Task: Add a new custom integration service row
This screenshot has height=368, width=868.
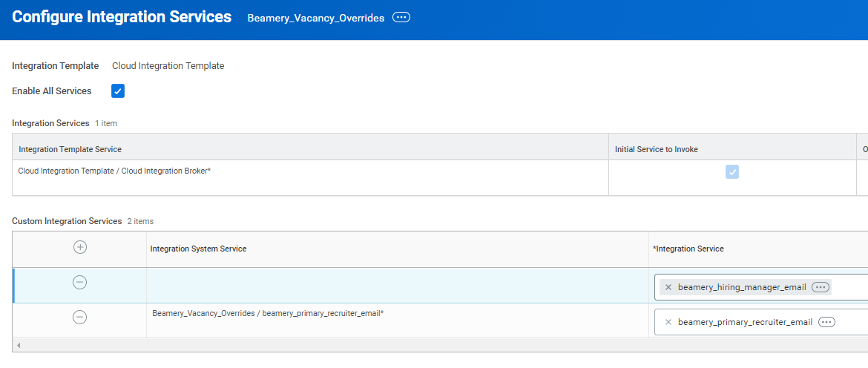Action: pos(80,247)
